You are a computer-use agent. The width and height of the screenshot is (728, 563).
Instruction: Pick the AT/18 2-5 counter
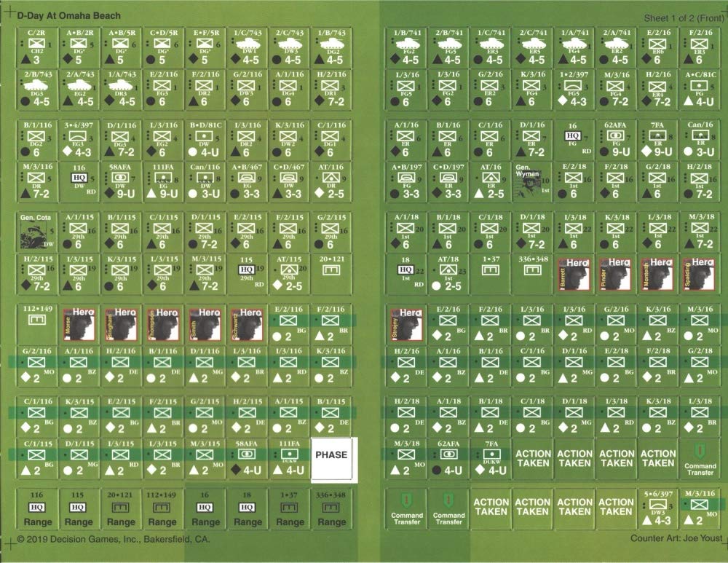coord(448,274)
